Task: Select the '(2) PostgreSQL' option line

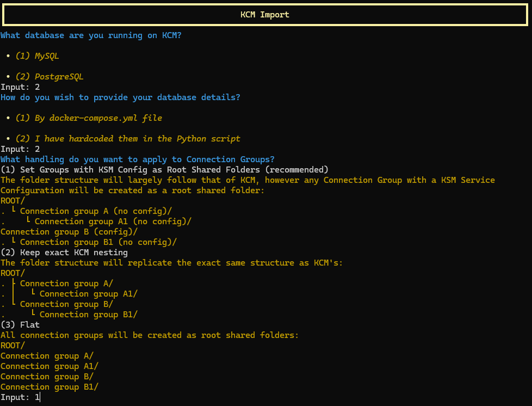Action: pyautogui.click(x=50, y=77)
